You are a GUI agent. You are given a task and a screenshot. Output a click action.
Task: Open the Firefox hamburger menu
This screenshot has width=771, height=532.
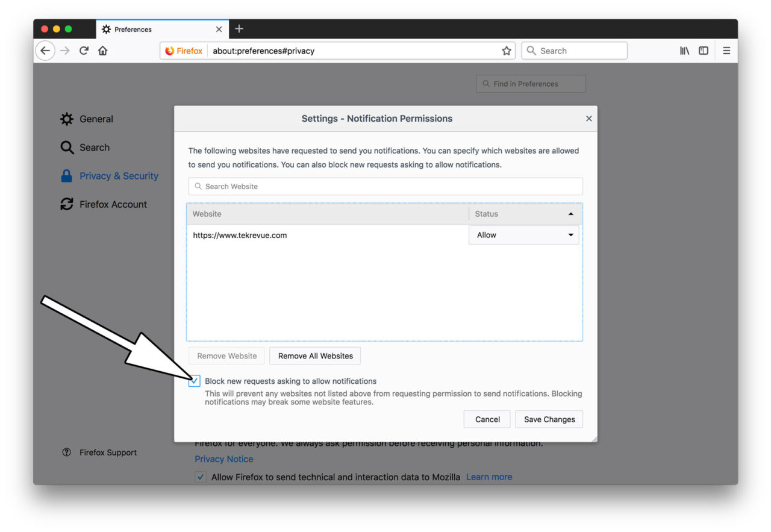pos(726,51)
